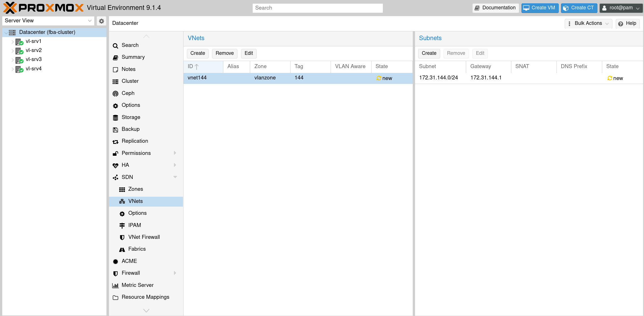Click Create in the Subnets panel

click(x=429, y=53)
